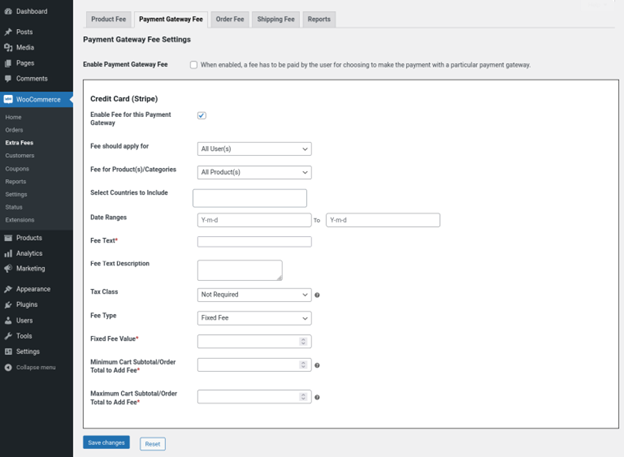The height and width of the screenshot is (457, 624).
Task: Click the Fixed Fee Value stepper arrows
Action: 304,341
